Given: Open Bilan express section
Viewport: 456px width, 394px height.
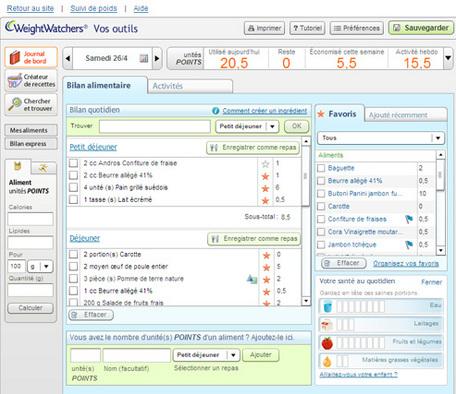Looking at the screenshot, I should [31, 144].
